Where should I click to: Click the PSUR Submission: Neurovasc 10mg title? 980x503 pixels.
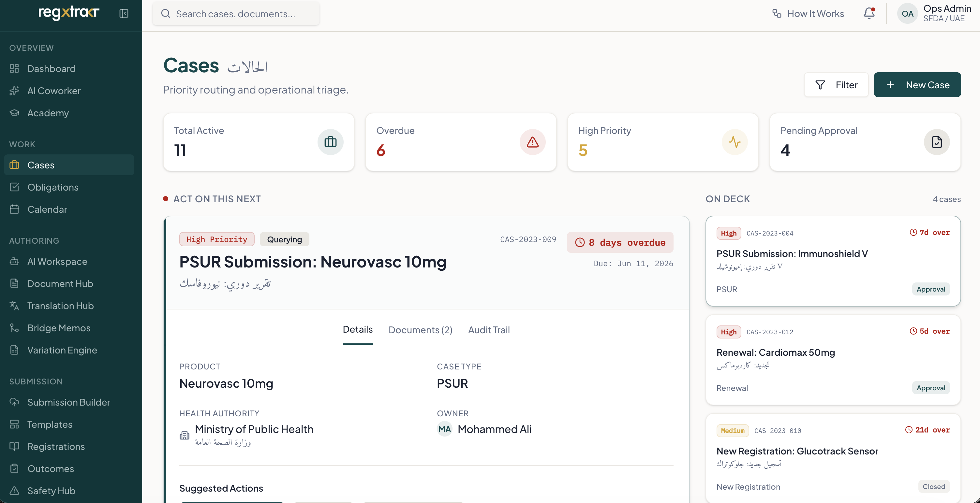tap(313, 262)
